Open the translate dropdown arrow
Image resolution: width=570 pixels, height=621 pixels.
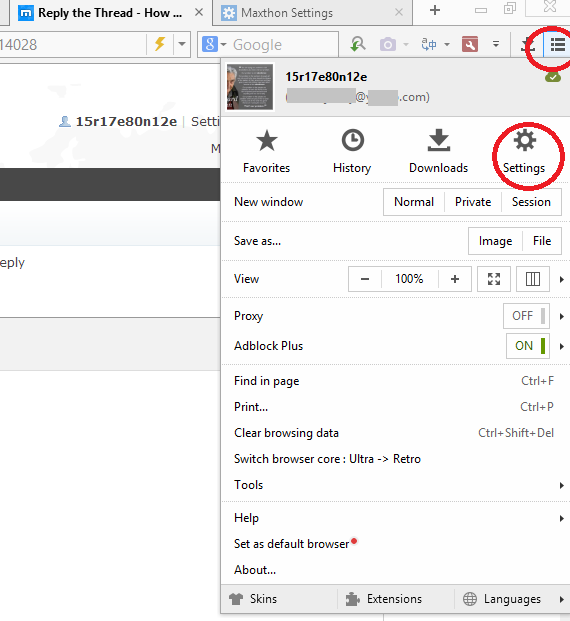tap(447, 44)
